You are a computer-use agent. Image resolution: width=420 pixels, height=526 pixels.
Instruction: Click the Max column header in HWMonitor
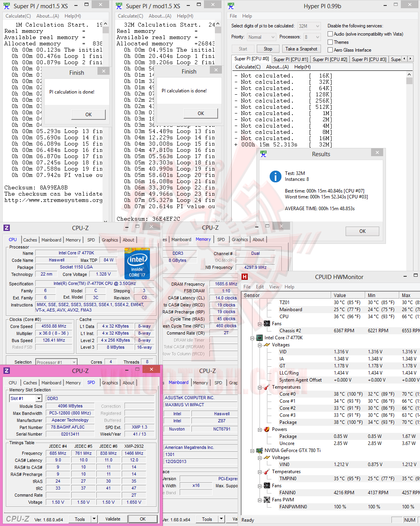click(409, 295)
